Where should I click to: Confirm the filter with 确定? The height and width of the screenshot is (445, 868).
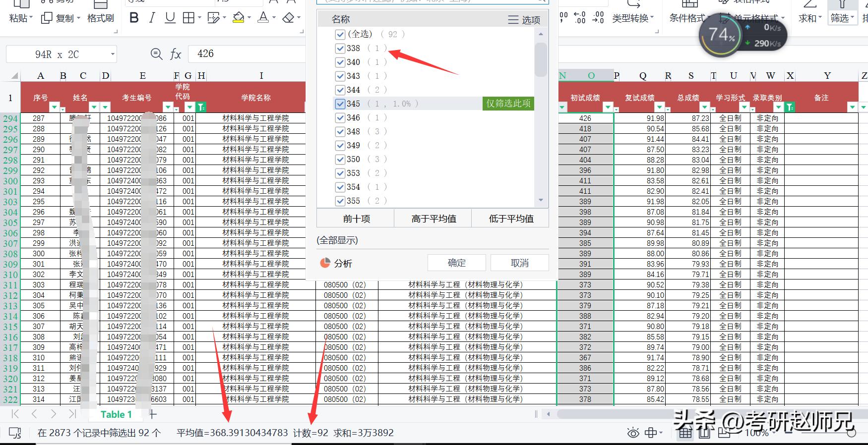click(x=457, y=263)
